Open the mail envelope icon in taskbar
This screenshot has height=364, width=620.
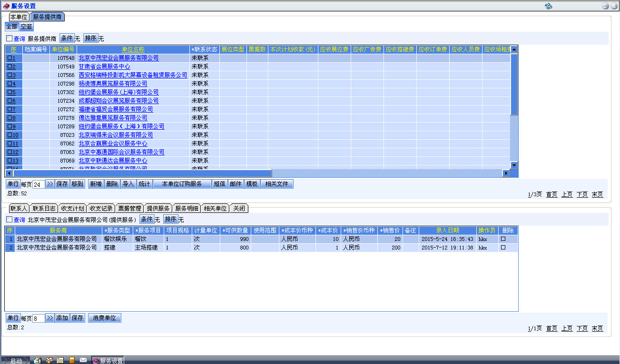click(83, 360)
